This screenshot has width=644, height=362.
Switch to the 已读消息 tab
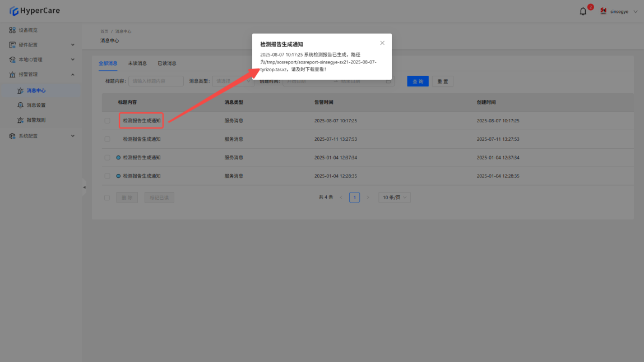click(x=166, y=63)
